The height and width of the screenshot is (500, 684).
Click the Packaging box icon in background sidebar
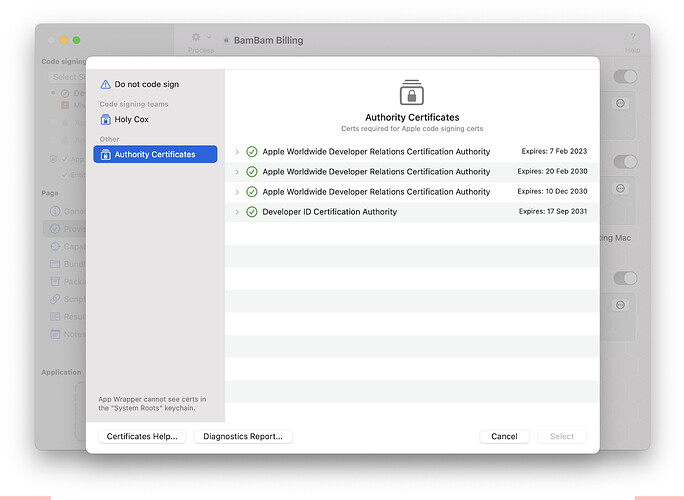coord(55,281)
